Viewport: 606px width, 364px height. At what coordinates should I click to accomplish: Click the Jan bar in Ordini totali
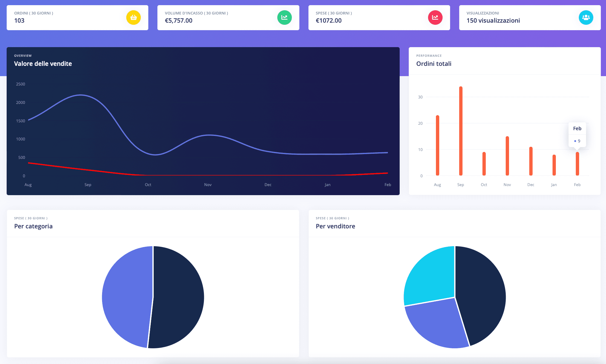(x=554, y=165)
